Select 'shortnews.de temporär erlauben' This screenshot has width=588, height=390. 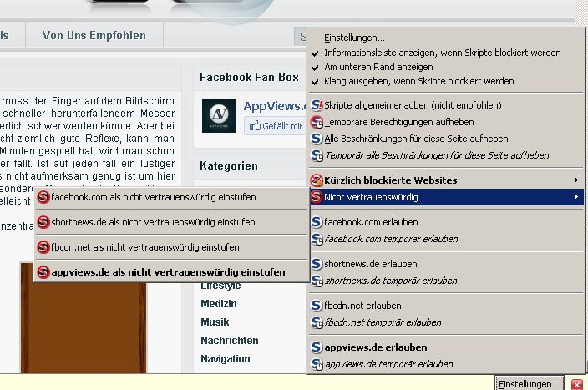click(x=446, y=281)
